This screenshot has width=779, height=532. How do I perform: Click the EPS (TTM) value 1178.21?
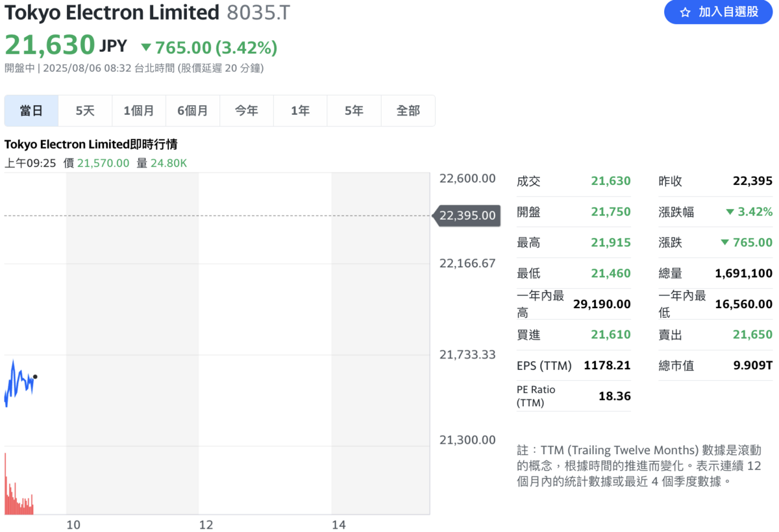[x=608, y=365]
